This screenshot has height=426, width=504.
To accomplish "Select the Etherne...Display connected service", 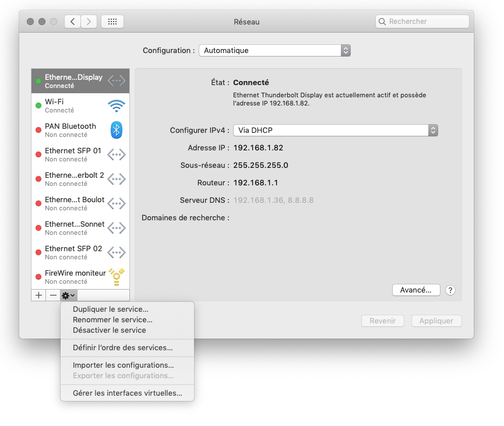I will (x=80, y=81).
